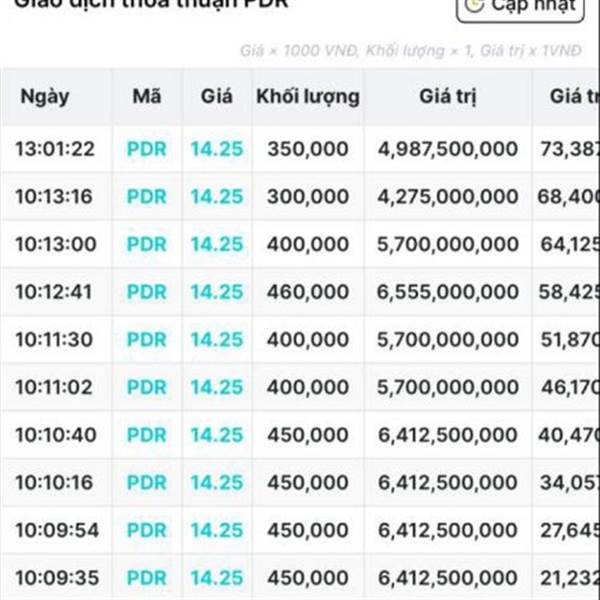Click price 14.25 in the 10:10:40 row
Image resolution: width=600 pixels, height=600 pixels.
click(217, 435)
